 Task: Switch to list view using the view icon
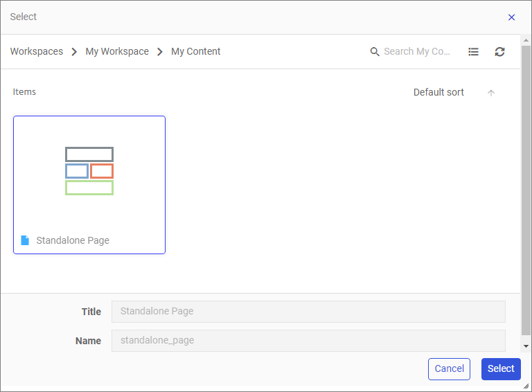(x=473, y=52)
